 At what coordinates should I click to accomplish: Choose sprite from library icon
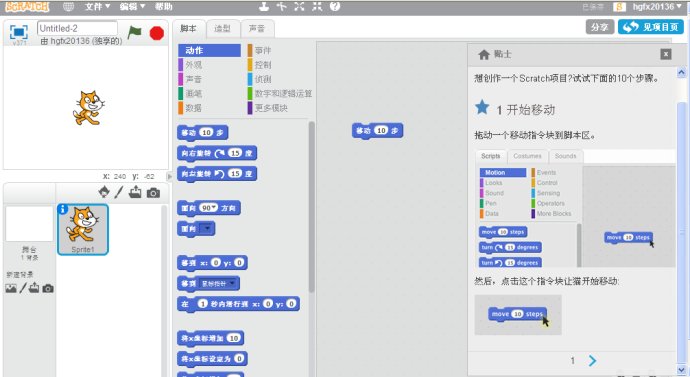pos(104,192)
